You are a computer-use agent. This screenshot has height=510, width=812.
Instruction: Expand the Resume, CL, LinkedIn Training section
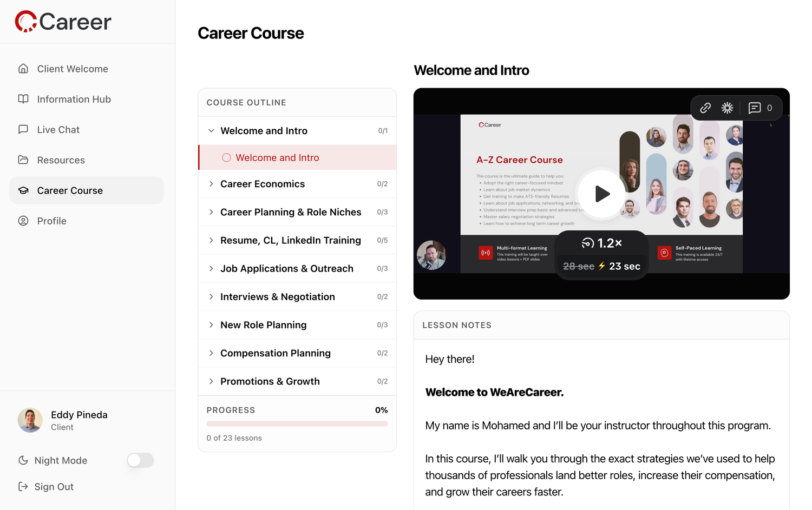(211, 240)
